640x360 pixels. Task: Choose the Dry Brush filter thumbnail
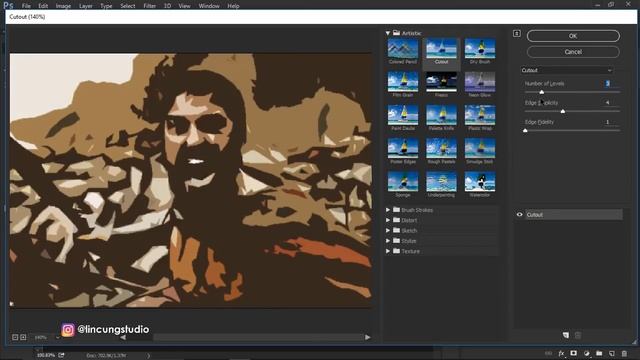[480, 49]
